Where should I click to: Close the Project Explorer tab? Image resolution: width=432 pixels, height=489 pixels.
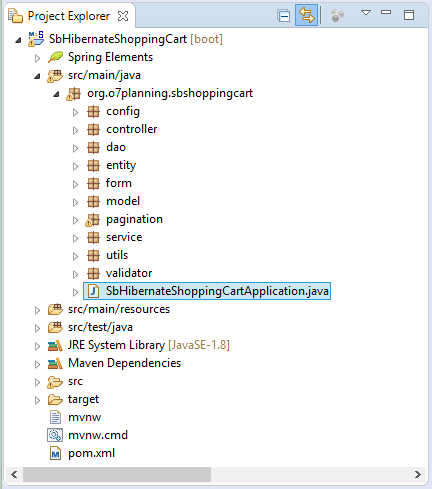pos(123,16)
